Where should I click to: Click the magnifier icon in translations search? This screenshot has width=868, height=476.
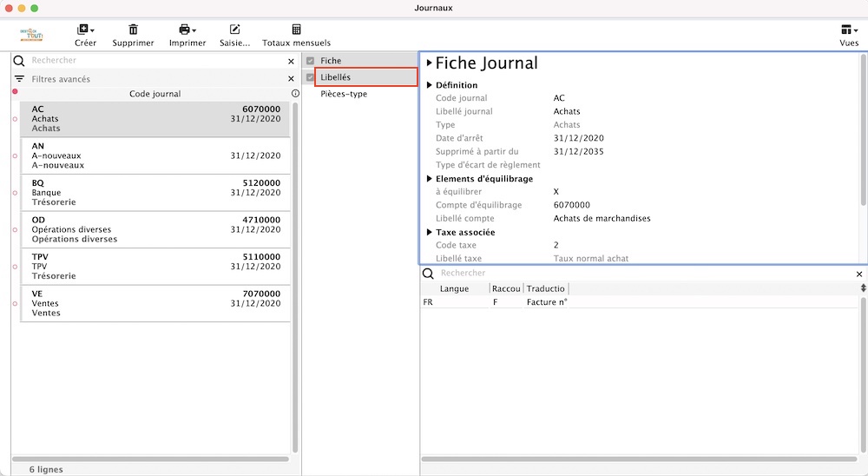428,274
